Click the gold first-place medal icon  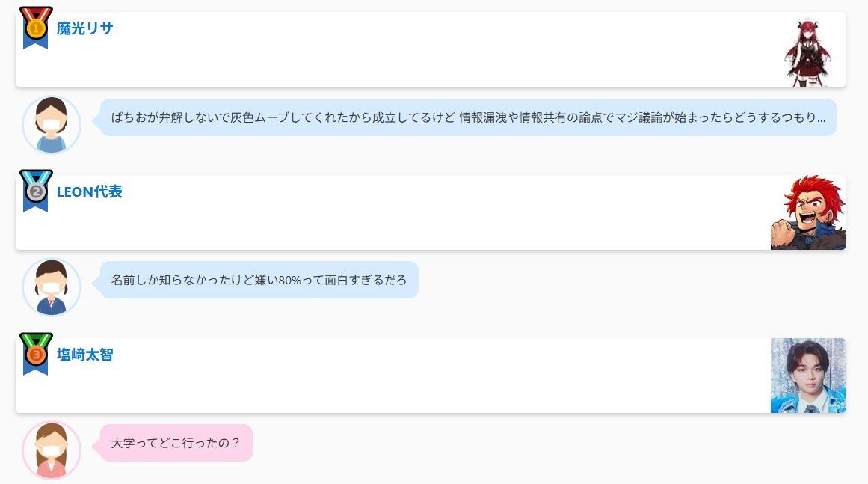tap(36, 28)
